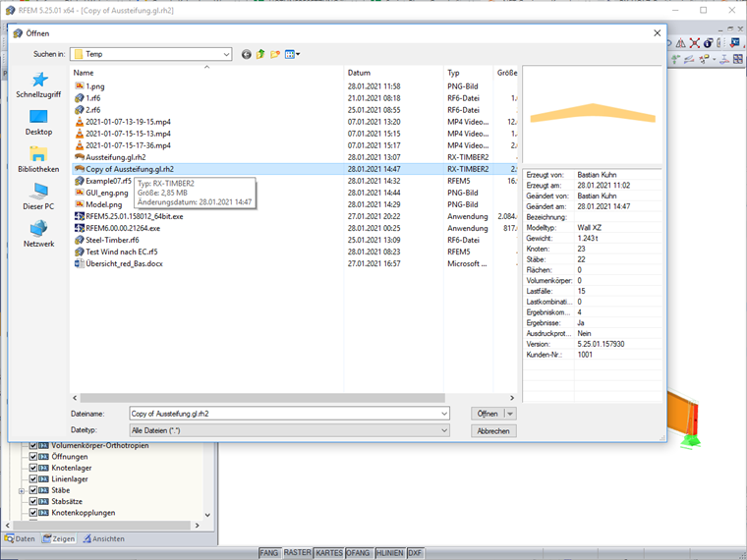Expand the Stäbe tree node

pos(22,491)
